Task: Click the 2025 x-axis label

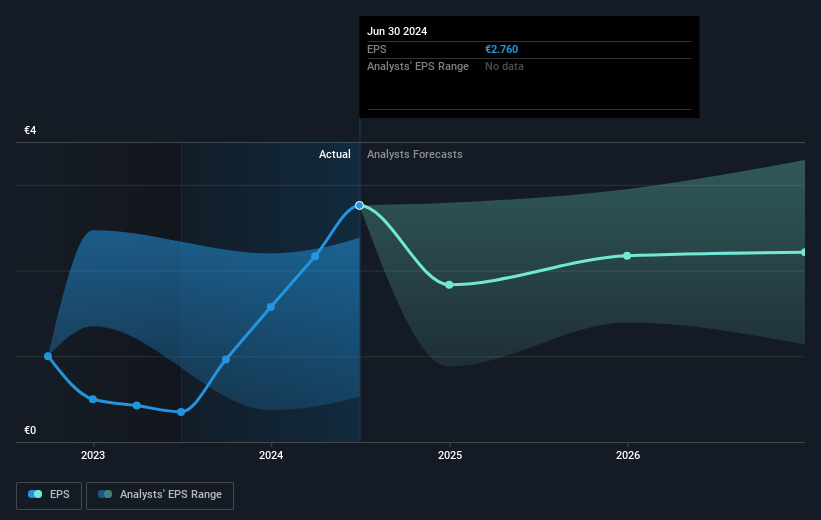Action: [450, 455]
